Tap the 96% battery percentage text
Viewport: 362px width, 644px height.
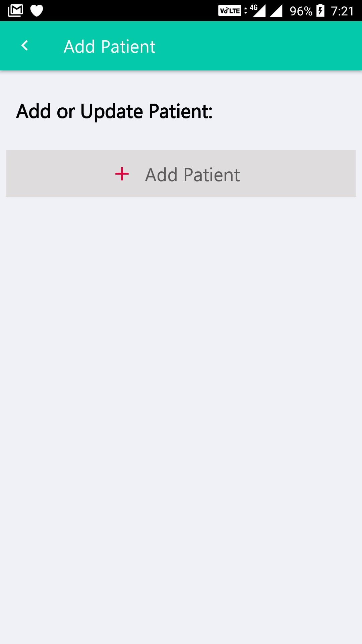click(x=301, y=11)
